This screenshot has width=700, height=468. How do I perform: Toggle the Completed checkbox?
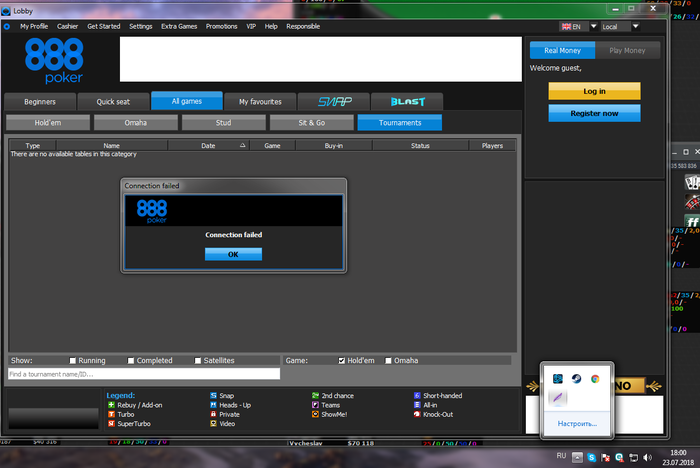pos(130,360)
